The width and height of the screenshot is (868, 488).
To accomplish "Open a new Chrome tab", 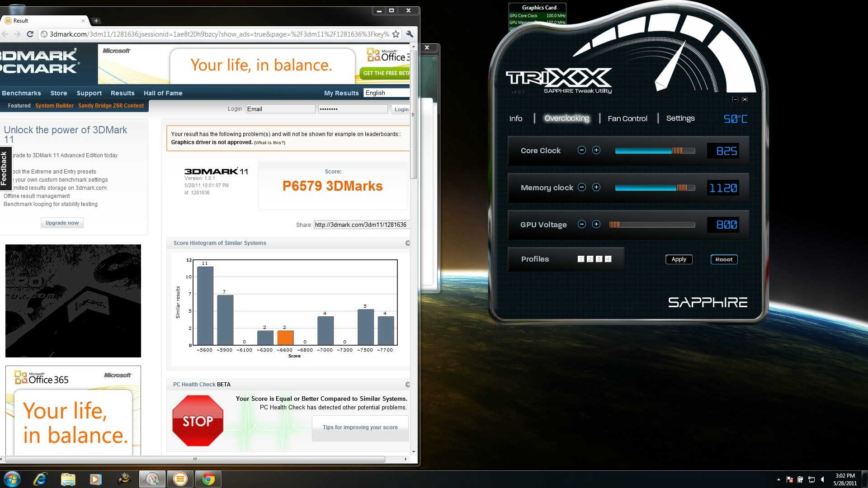I will pyautogui.click(x=96, y=21).
